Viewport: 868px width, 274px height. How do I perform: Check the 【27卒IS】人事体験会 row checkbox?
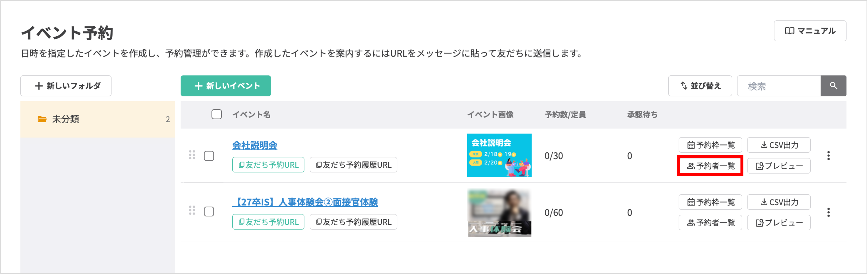pos(209,212)
